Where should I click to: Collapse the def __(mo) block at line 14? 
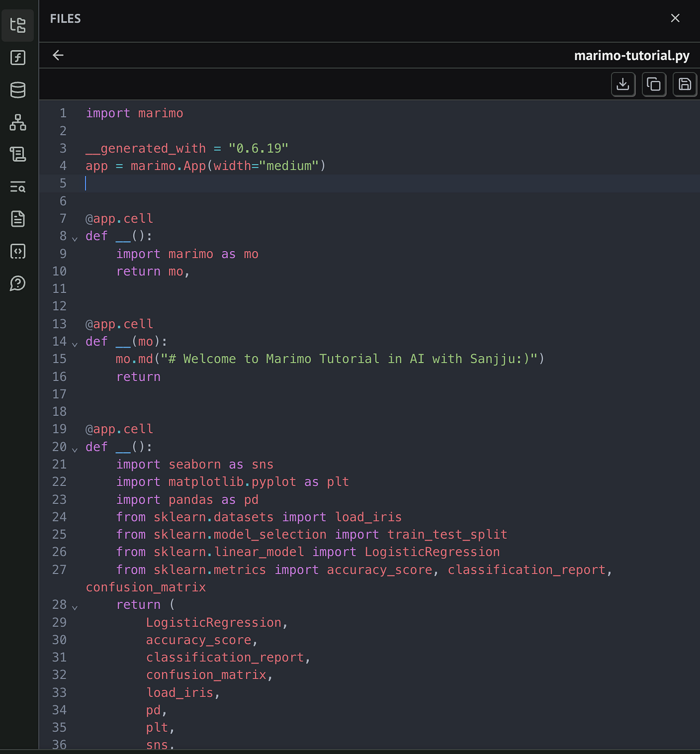[x=75, y=344]
